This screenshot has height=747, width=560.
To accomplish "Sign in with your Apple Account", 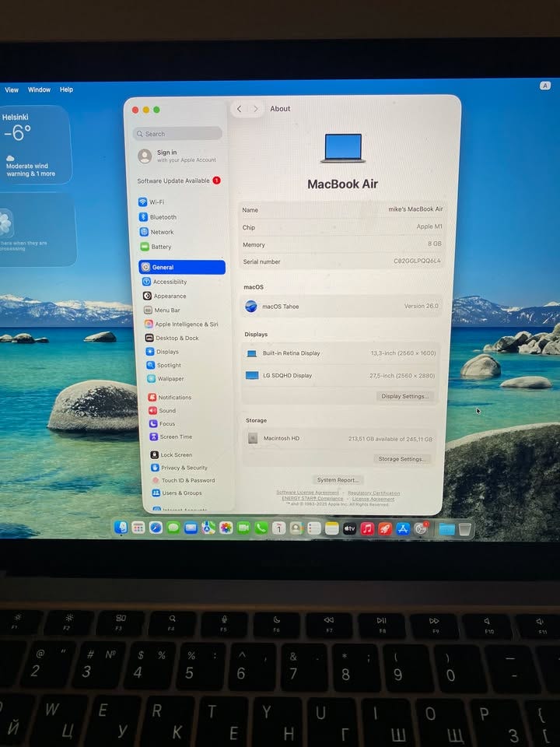I will [177, 156].
